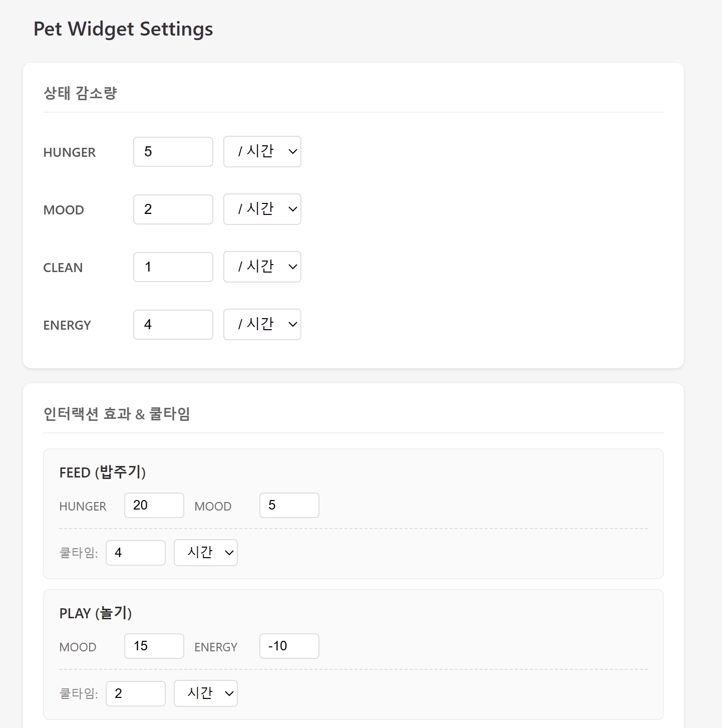Click the FEED (밥주기) card title
This screenshot has height=728, width=722.
(102, 472)
